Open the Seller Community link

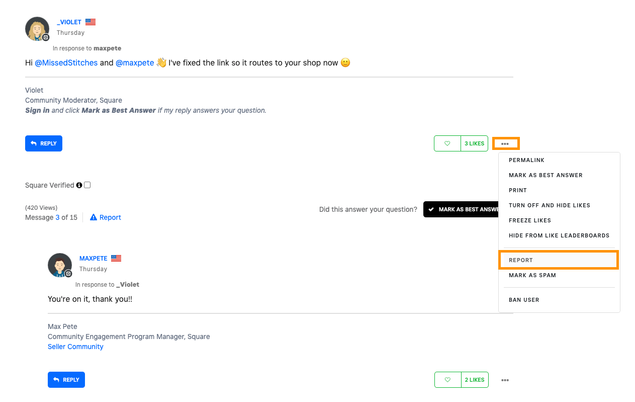click(x=75, y=347)
